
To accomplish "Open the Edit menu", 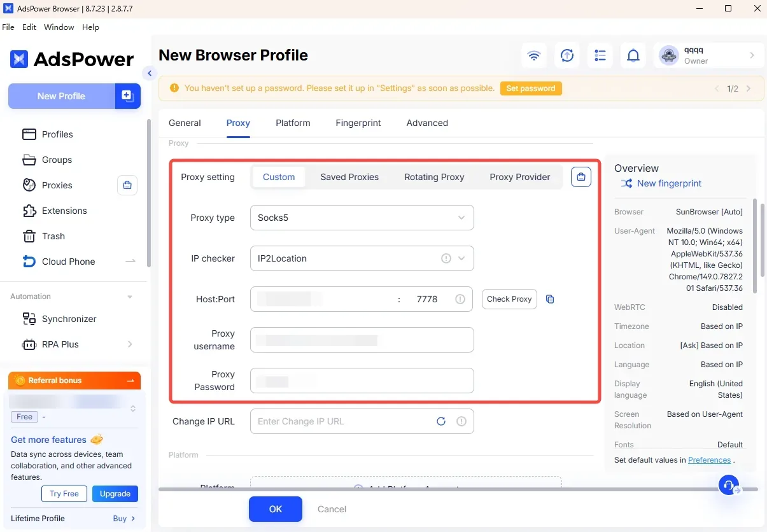I will (x=29, y=27).
